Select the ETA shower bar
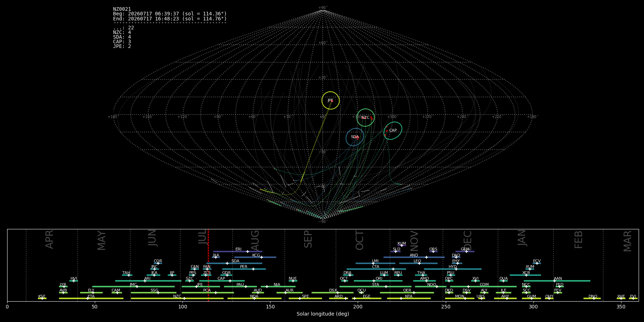644x322 pixels. point(91,298)
